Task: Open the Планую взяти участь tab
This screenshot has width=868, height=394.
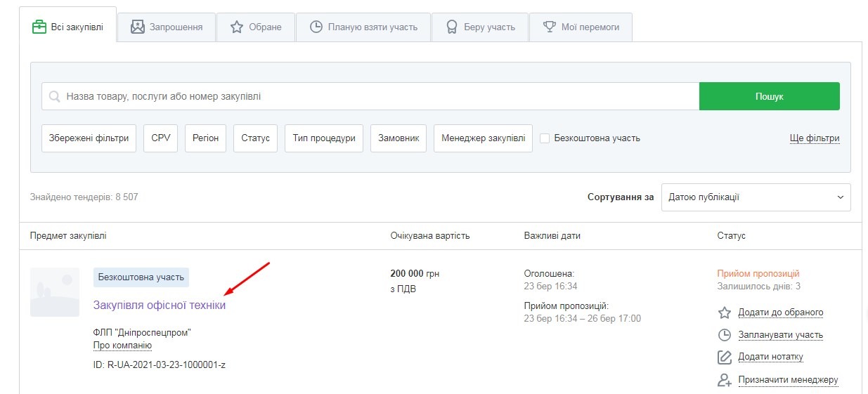Action: click(363, 27)
